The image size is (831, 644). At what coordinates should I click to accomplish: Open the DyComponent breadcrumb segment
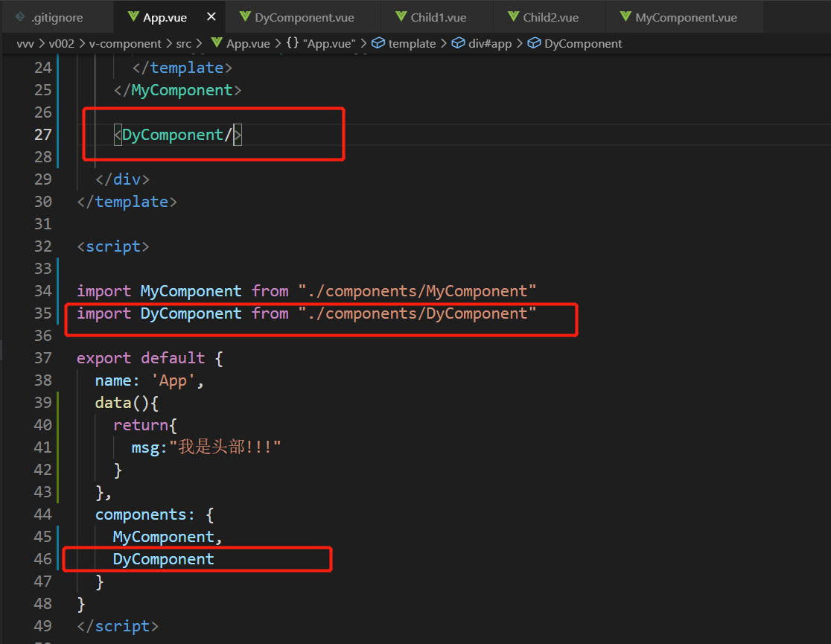(x=583, y=43)
